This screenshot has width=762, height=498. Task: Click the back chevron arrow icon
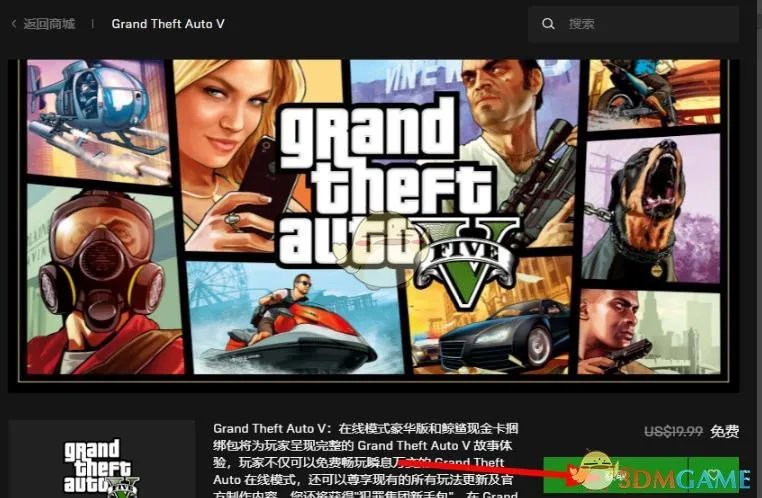(x=14, y=23)
